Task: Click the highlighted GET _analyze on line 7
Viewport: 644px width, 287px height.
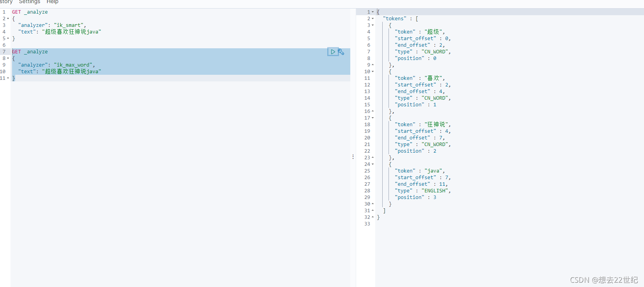Action: 30,52
